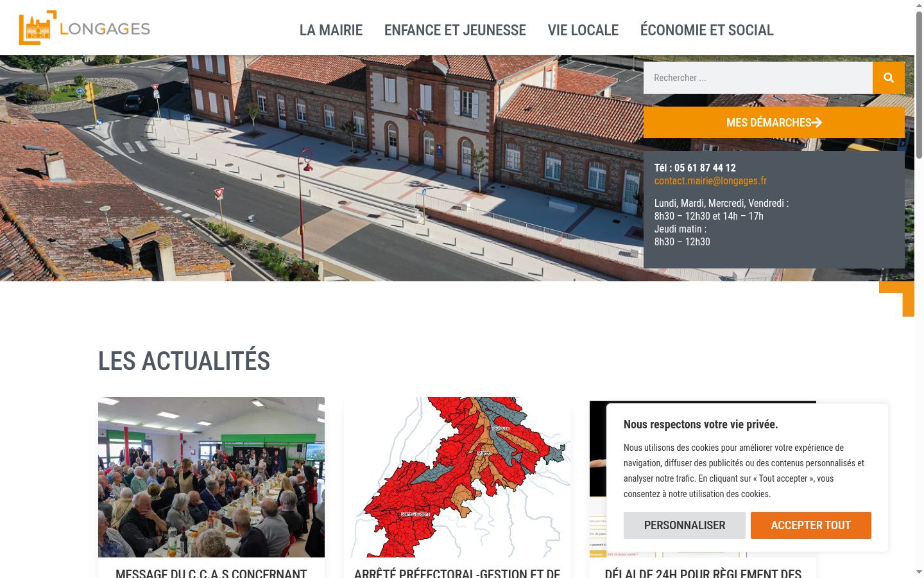Click the text 'Nous respectons votre vie privée.'
The image size is (924, 578).
701,425
